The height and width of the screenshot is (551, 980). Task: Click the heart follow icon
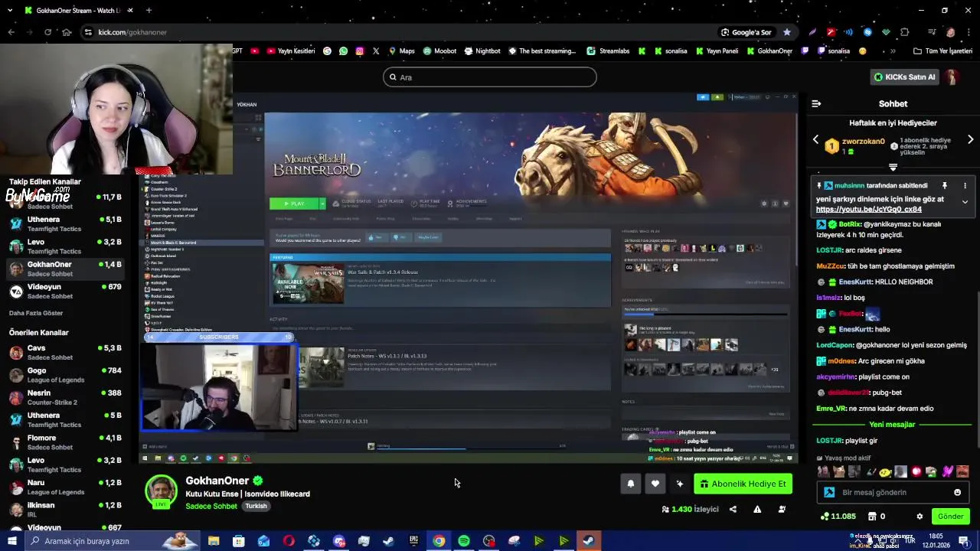[x=655, y=484]
